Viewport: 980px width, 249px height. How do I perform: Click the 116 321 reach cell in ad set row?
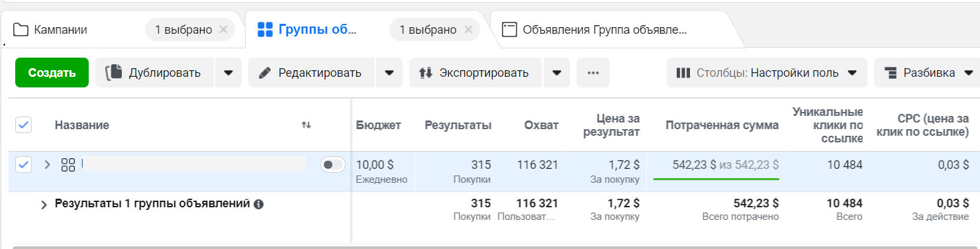click(538, 165)
